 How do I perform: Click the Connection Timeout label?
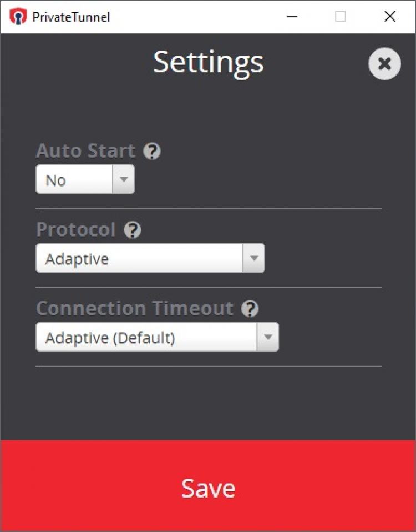click(x=135, y=309)
